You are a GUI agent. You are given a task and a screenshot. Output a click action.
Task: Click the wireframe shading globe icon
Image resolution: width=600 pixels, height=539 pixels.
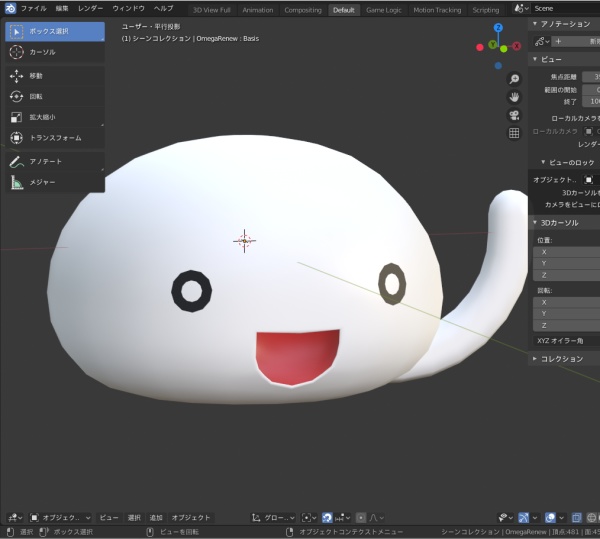(592, 518)
